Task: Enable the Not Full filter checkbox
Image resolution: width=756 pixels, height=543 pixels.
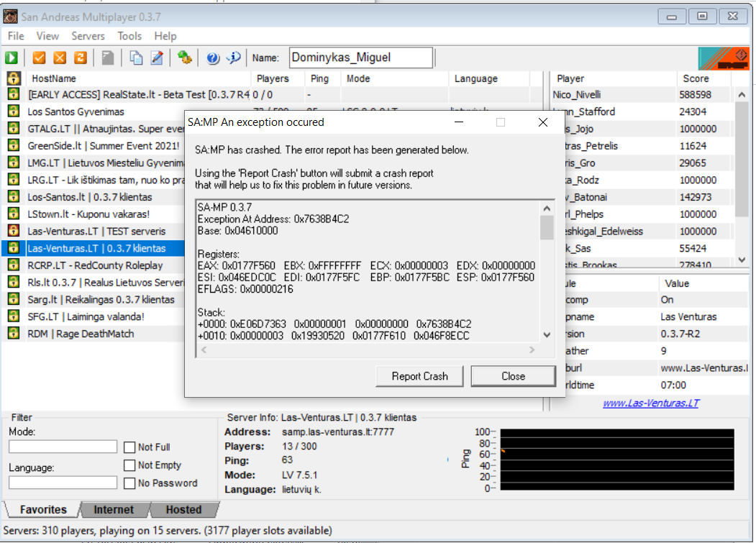Action: coord(129,447)
